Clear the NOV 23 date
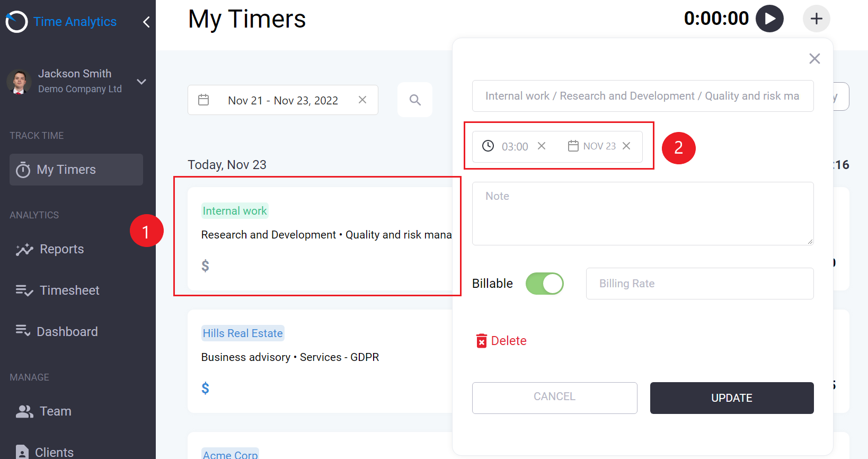Viewport: 868px width, 459px height. (626, 146)
